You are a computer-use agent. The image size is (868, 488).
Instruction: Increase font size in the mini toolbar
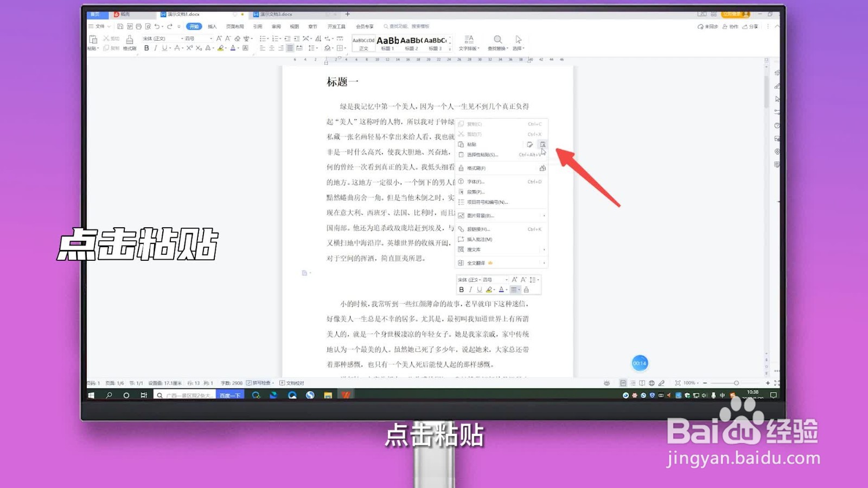[x=514, y=280]
